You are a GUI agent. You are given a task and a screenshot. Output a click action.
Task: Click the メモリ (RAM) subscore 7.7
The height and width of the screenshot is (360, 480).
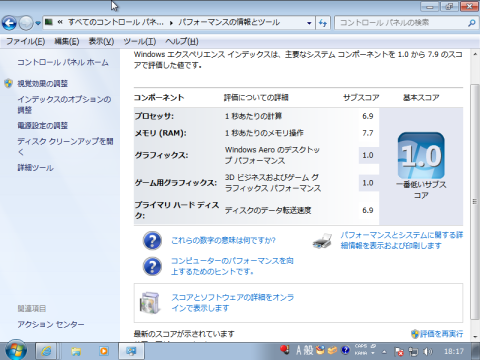pos(368,133)
